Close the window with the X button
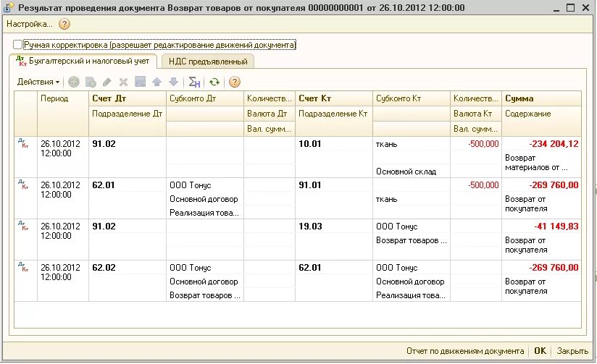597x364 pixels. point(585,8)
